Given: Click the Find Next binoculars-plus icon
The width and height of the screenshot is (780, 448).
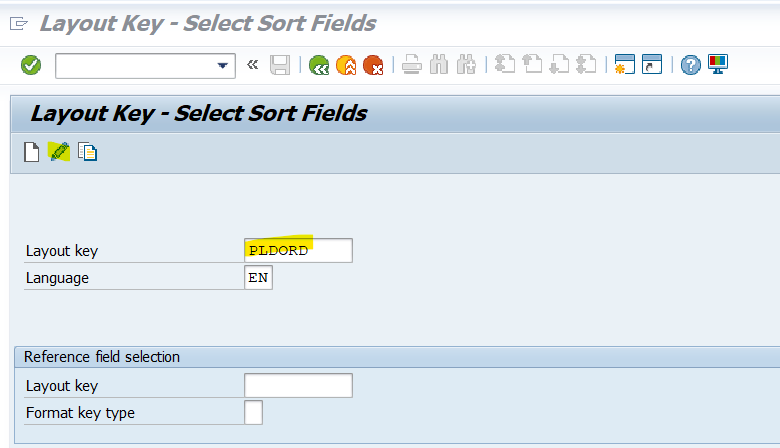Looking at the screenshot, I should point(466,65).
